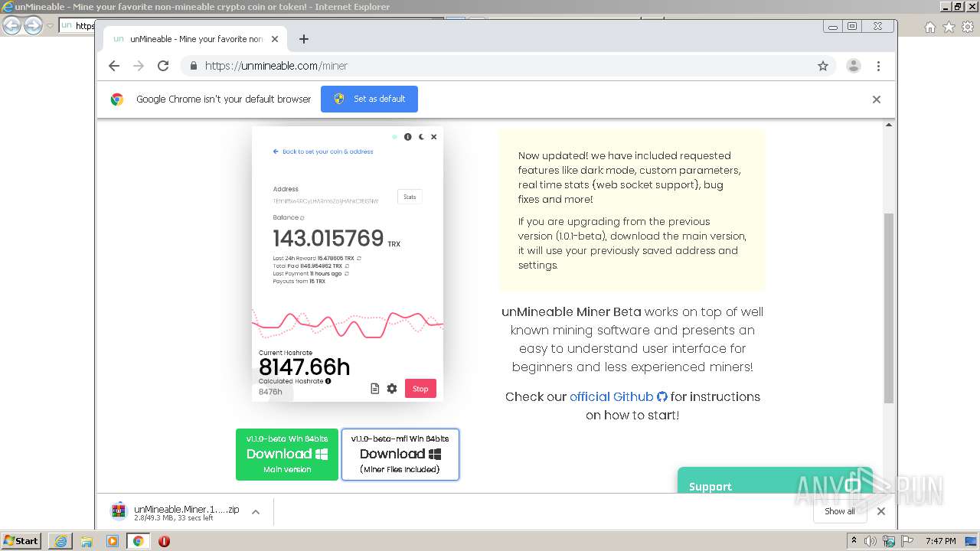This screenshot has width=980, height=551.
Task: Open the Windows Start menu
Action: 21,540
